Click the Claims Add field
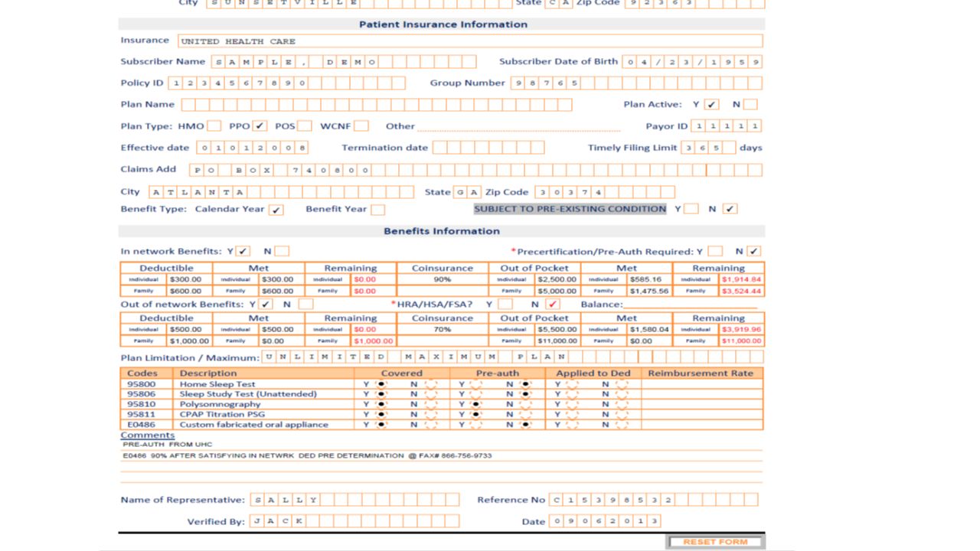The width and height of the screenshot is (980, 551). pos(475,170)
